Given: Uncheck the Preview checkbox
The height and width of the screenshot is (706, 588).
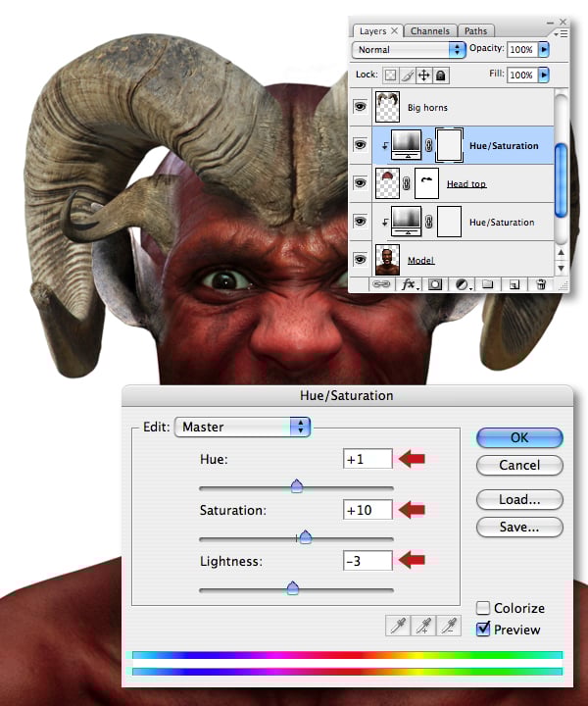Looking at the screenshot, I should [x=483, y=629].
